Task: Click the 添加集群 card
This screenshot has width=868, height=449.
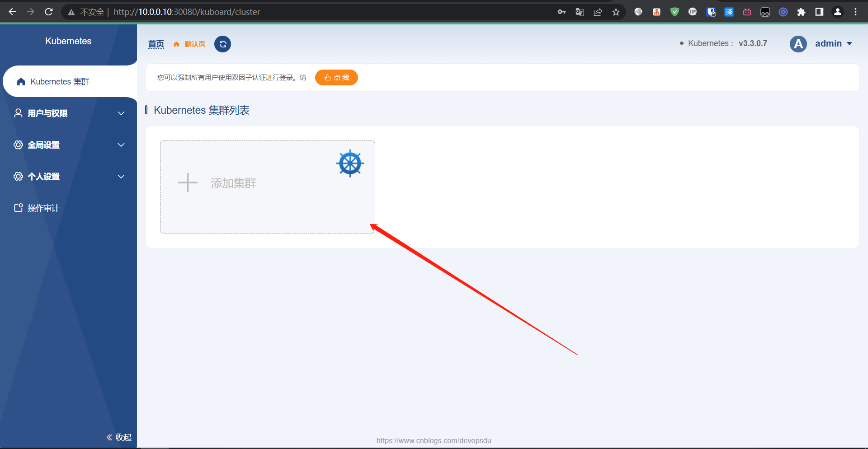Action: click(268, 187)
